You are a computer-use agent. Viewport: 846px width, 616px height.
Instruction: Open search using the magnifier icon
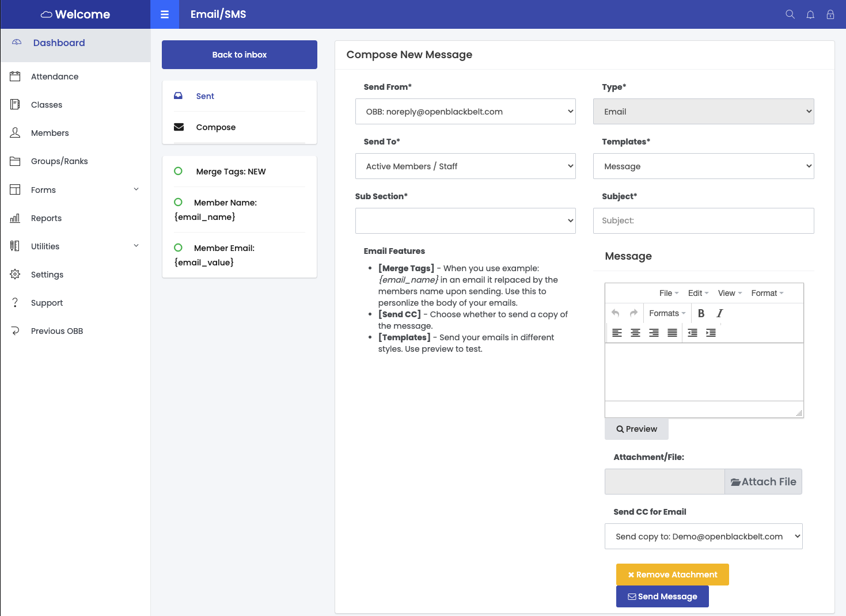(x=790, y=14)
